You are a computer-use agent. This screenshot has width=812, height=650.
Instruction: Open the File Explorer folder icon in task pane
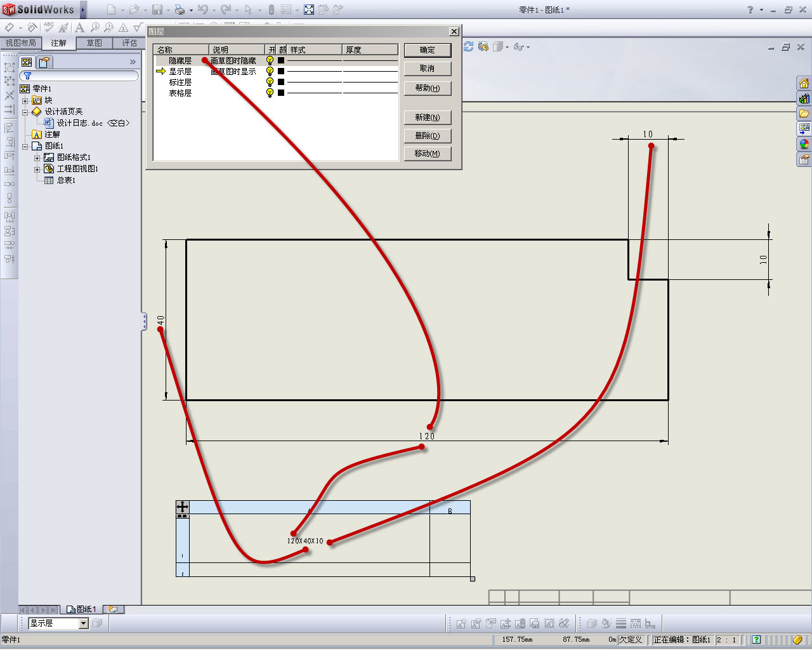(x=804, y=114)
